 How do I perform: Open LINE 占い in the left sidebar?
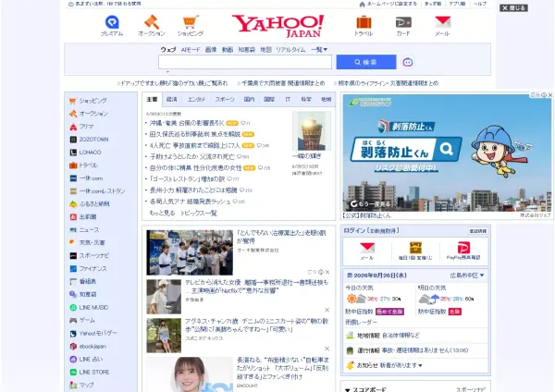coord(86,359)
